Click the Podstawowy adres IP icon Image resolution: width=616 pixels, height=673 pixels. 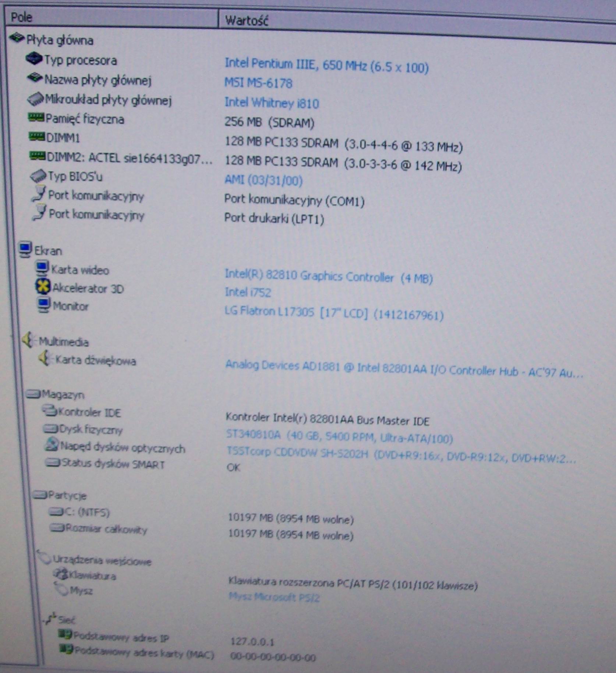[x=65, y=635]
